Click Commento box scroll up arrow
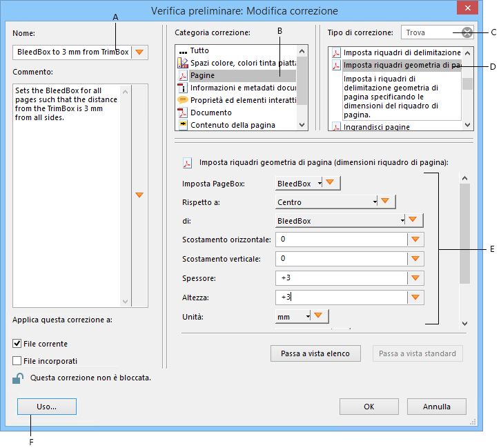This screenshot has width=501, height=448. (126, 92)
